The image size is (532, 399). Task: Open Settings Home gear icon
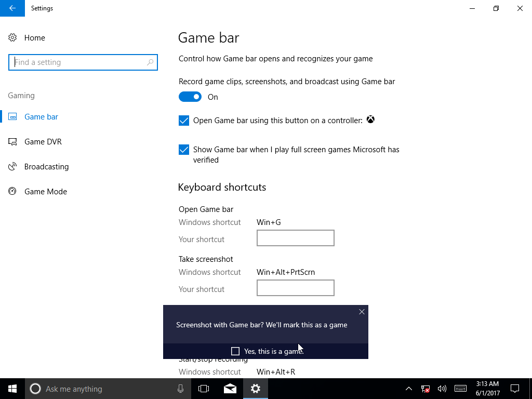[x=12, y=37]
